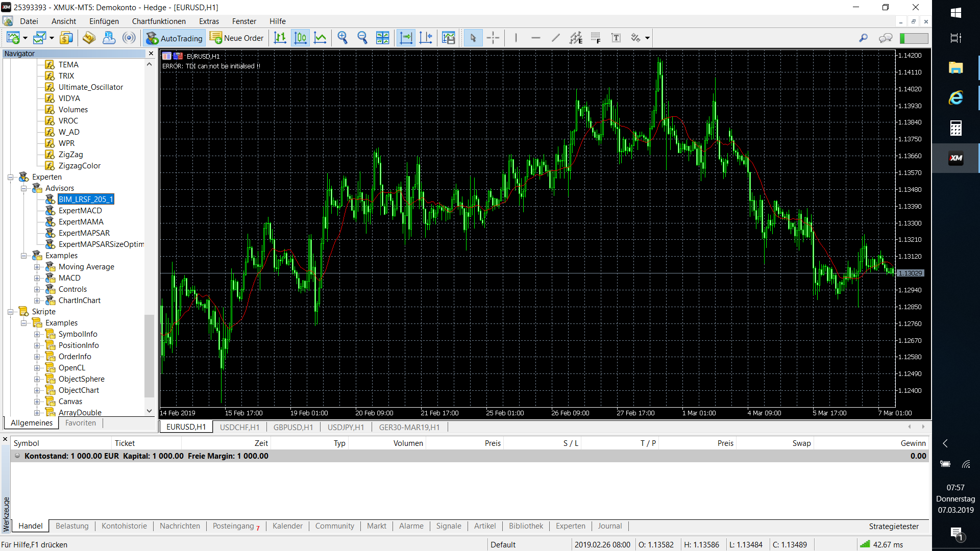The image size is (980, 551).
Task: Open the File Explorer taskbar icon
Action: [956, 67]
